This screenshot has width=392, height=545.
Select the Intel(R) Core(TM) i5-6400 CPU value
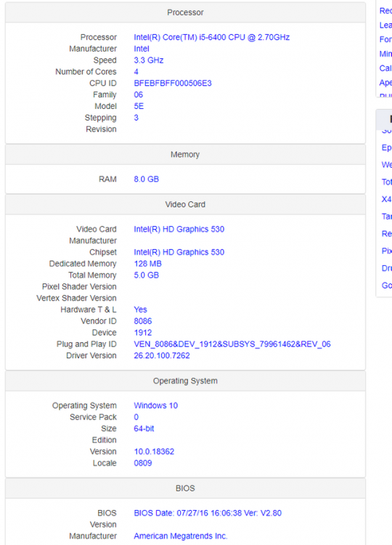[211, 37]
